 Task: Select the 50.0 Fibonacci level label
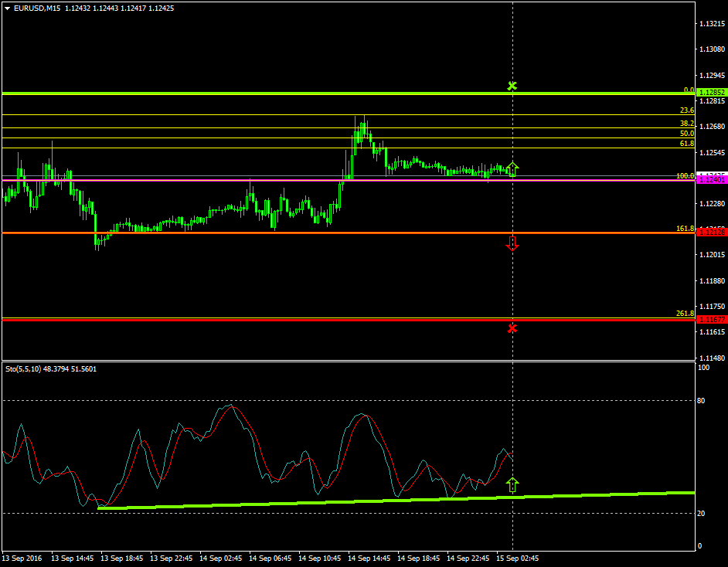(686, 134)
